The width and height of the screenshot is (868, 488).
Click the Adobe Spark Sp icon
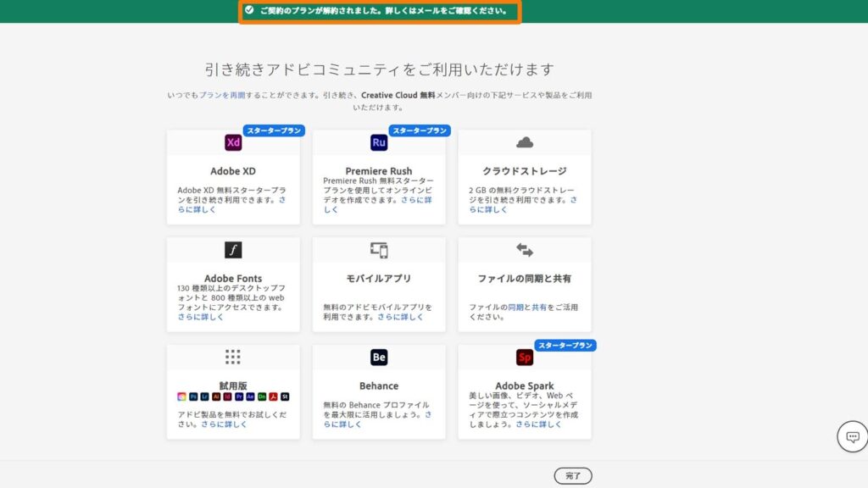[x=525, y=358]
